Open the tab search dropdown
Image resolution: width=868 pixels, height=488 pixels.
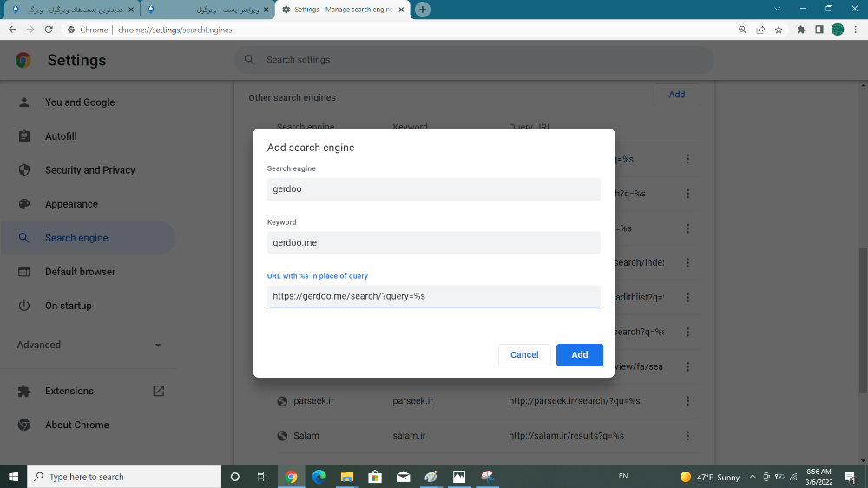(777, 9)
